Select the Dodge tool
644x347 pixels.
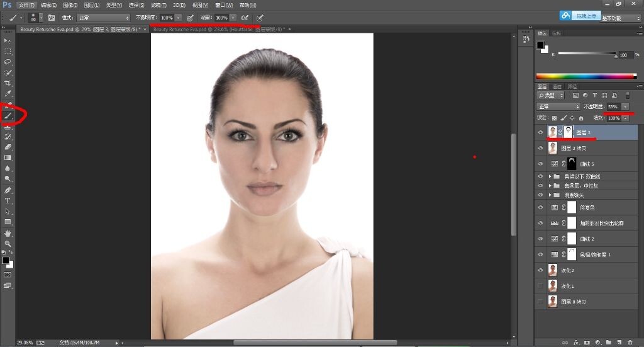point(8,179)
